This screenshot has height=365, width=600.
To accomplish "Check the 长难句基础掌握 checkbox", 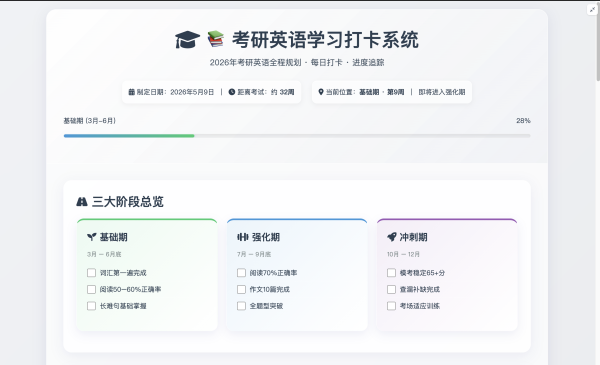I will point(91,306).
